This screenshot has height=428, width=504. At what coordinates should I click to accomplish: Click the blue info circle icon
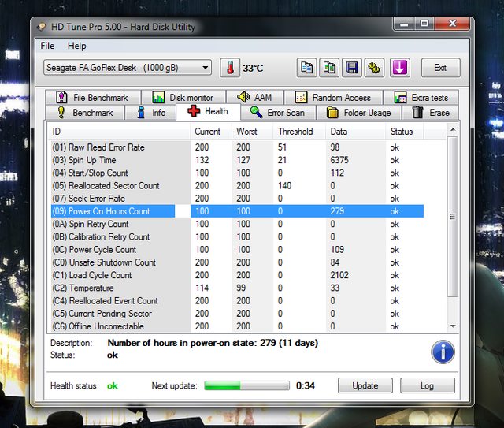[x=443, y=352]
